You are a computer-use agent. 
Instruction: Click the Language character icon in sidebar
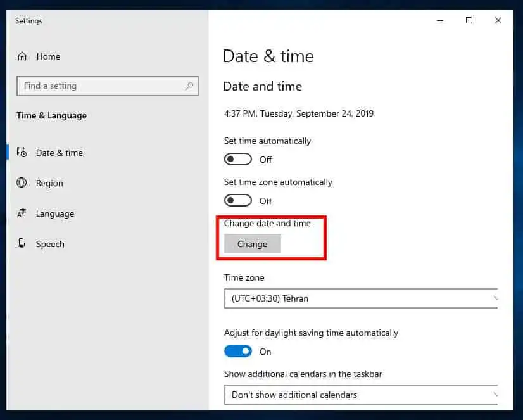click(22, 213)
